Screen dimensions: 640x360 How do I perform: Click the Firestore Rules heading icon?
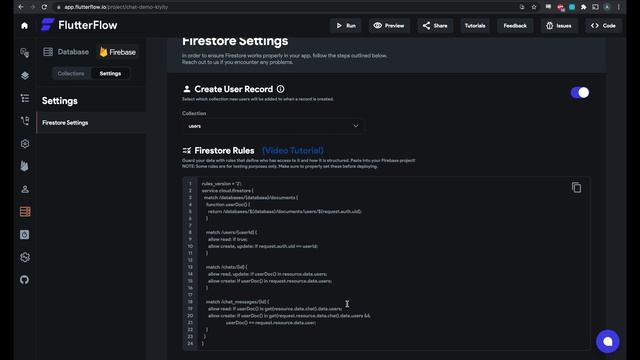pyautogui.click(x=187, y=151)
